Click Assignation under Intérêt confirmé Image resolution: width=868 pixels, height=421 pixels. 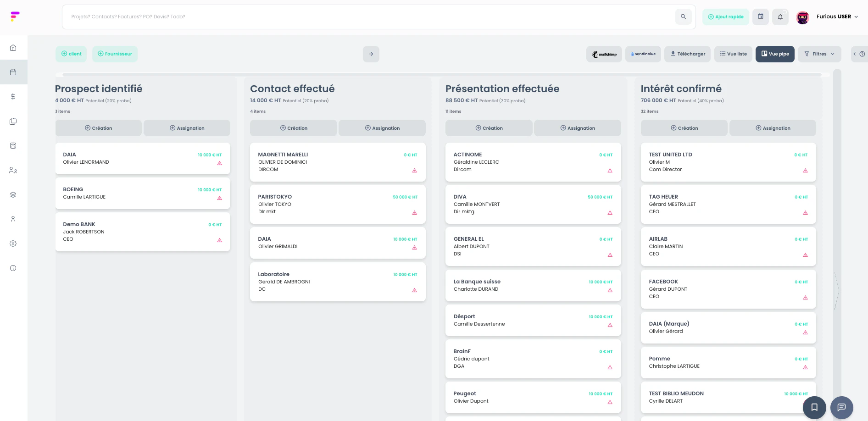coord(773,128)
